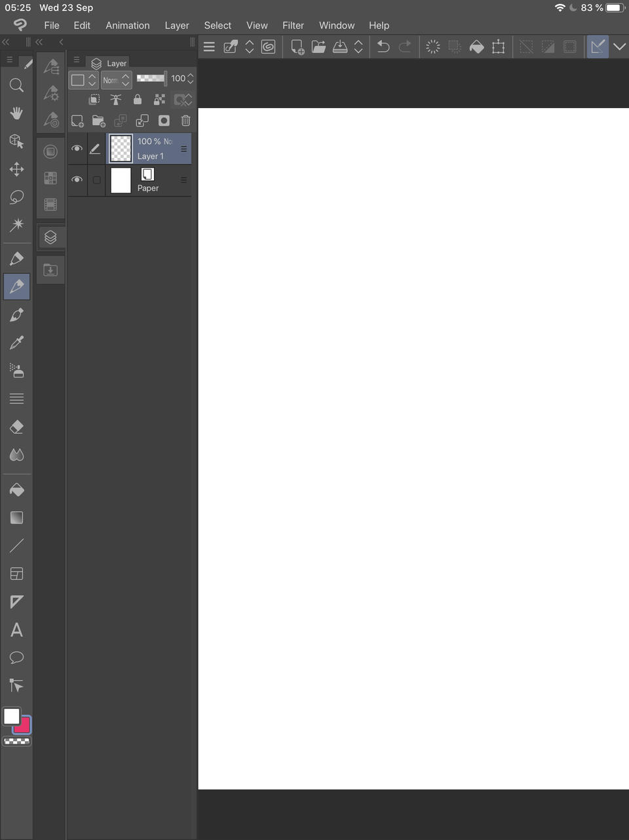Create a New Raster Layer
Screen dimensions: 629x840
pos(77,121)
